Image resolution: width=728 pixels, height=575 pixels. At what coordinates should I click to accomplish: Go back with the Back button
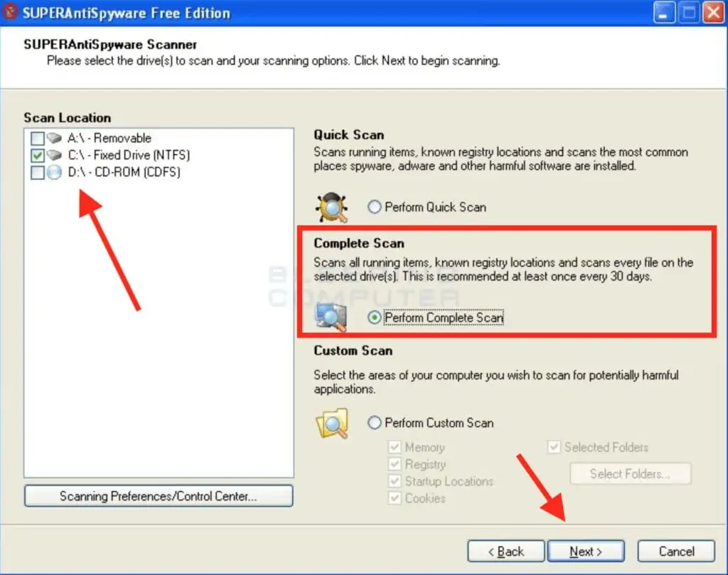[x=506, y=552]
